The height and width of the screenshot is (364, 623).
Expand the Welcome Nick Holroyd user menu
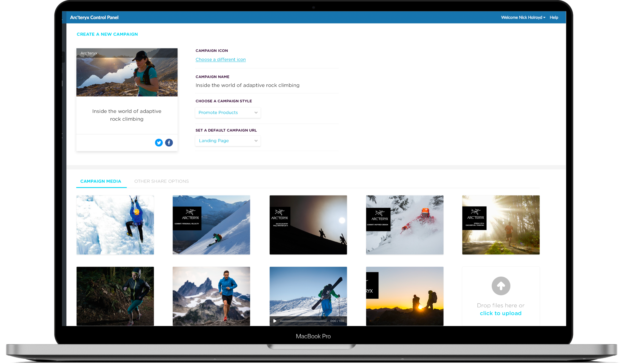(x=523, y=17)
